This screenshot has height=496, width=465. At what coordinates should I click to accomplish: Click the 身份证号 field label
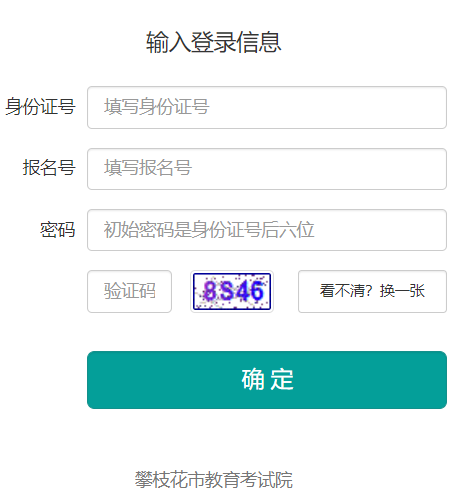coord(40,107)
